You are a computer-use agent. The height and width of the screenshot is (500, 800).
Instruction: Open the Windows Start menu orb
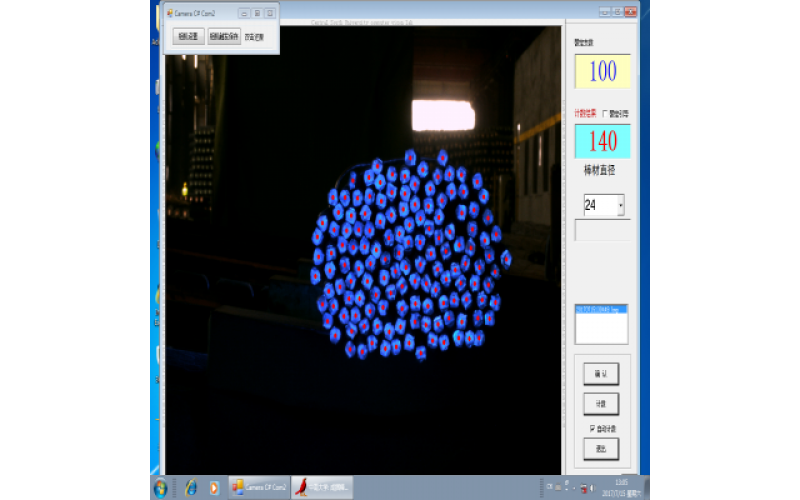[x=161, y=488]
